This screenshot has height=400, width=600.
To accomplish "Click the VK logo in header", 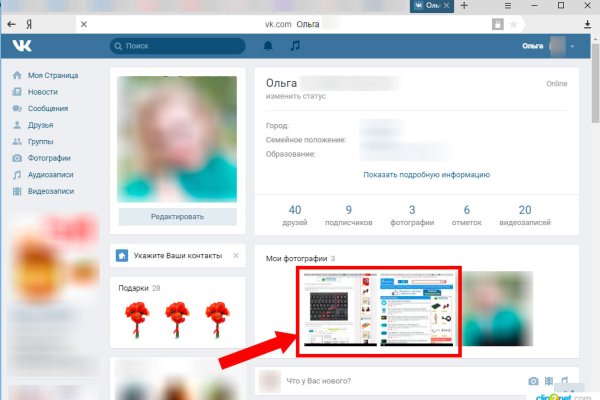I will pyautogui.click(x=22, y=46).
